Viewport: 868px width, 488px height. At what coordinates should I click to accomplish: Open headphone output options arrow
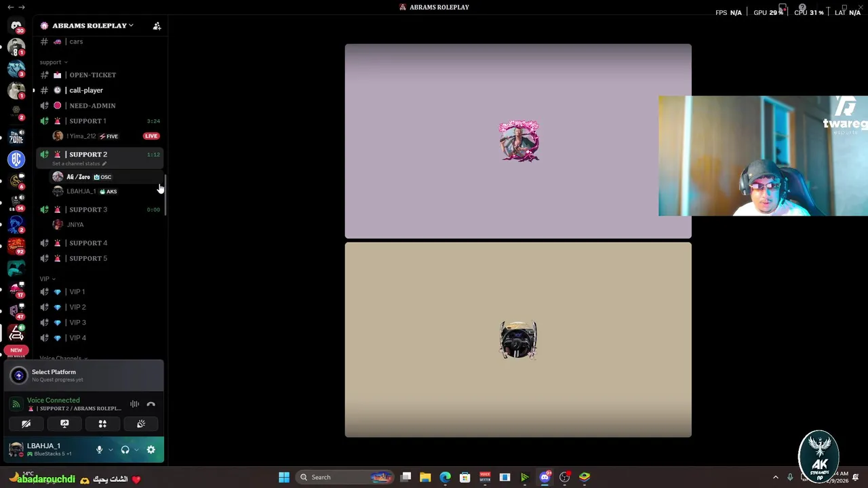click(136, 449)
